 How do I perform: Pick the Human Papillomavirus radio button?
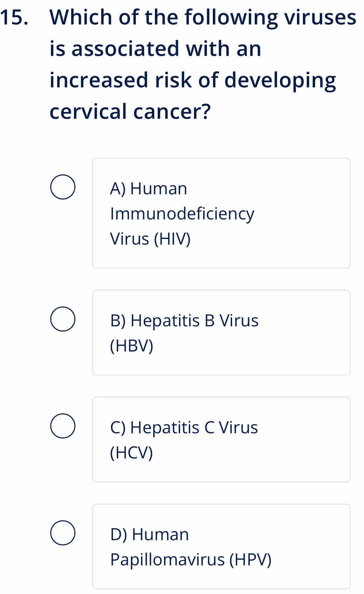click(x=63, y=533)
